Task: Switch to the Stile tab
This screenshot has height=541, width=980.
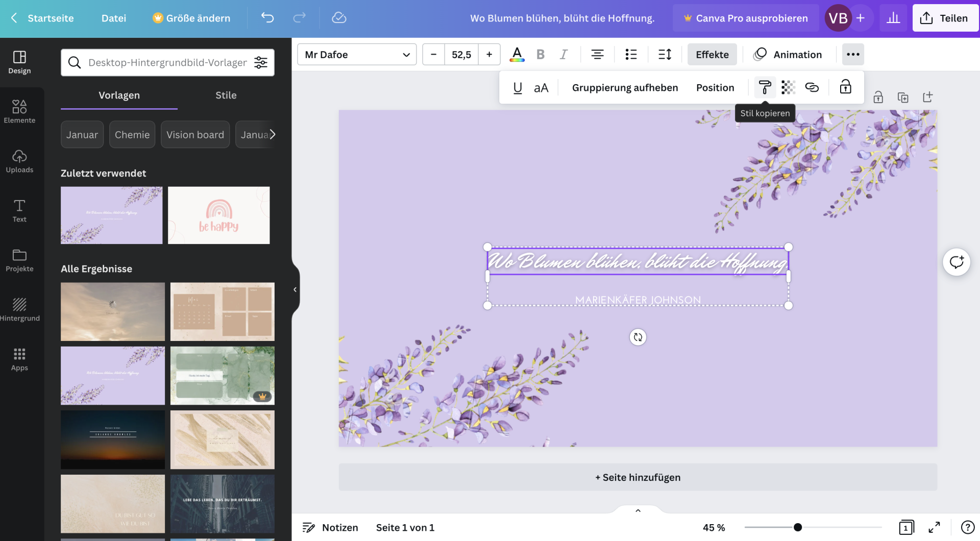Action: click(226, 95)
